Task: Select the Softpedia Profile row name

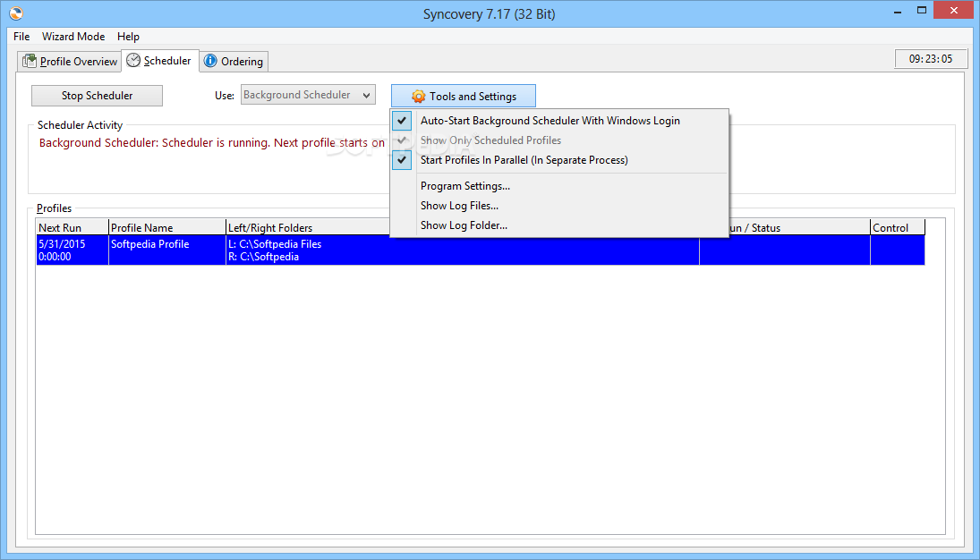Action: coord(150,244)
